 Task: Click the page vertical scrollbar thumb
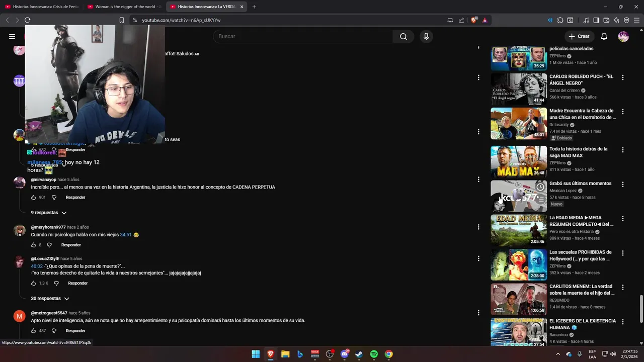[641, 309]
